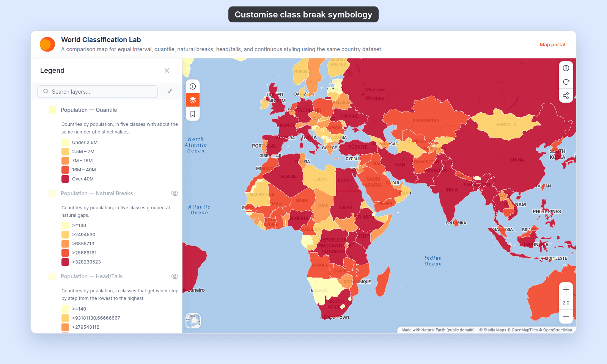Click the Head/Tails layer swatch
Screen dimensions: 607x364
click(x=52, y=276)
